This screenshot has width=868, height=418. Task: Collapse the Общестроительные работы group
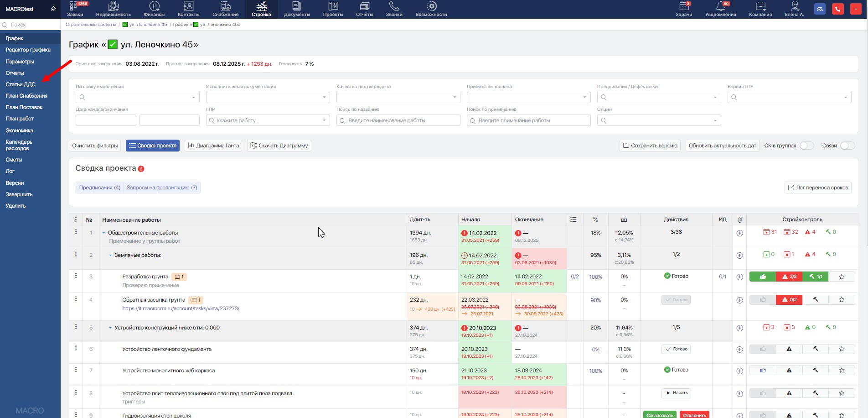(x=104, y=233)
